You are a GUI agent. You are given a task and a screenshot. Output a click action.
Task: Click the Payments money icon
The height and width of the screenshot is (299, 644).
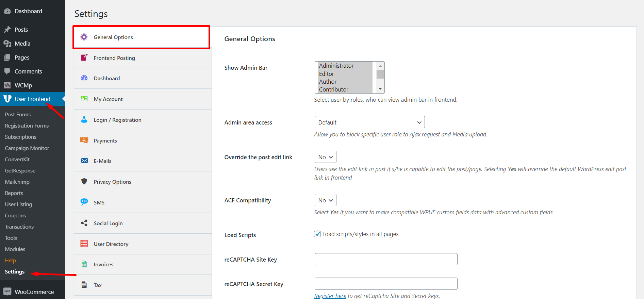click(x=84, y=140)
